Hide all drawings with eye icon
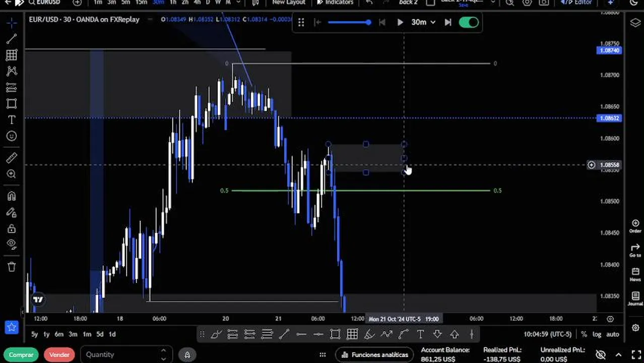 coord(12,245)
